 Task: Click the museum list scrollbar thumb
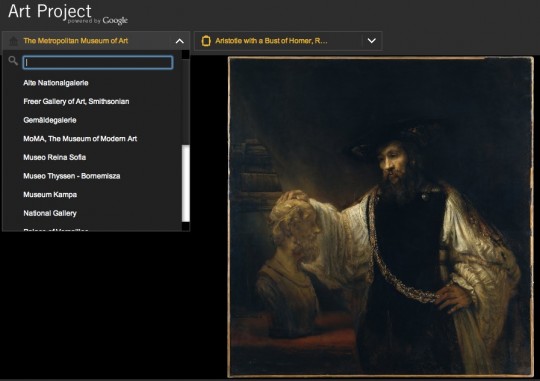(186, 183)
